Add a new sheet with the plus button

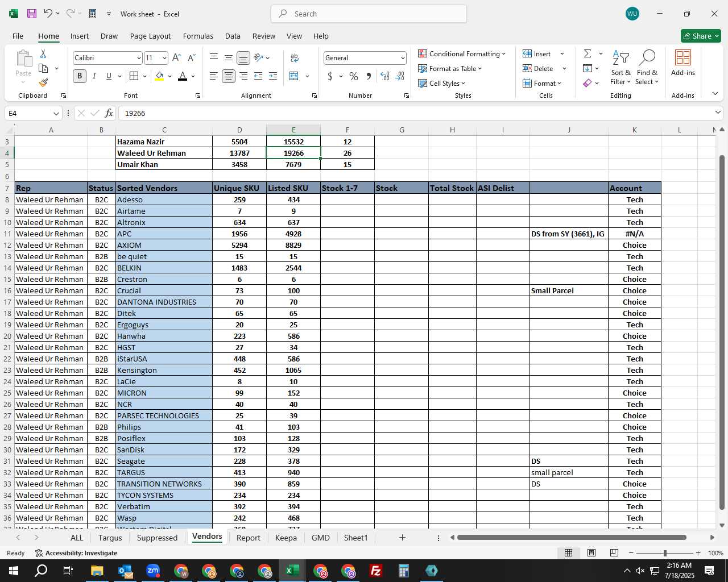click(x=402, y=537)
